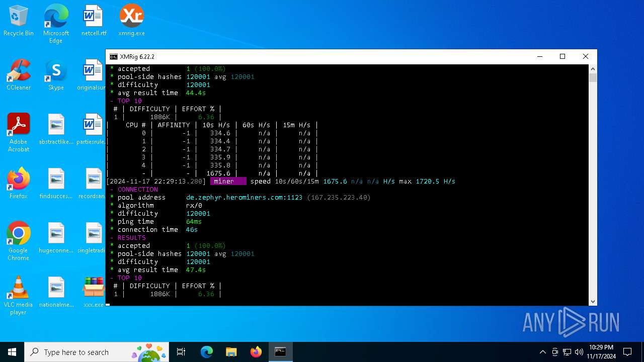The image size is (644, 362).
Task: Open Windows Start menu
Action: click(x=12, y=352)
